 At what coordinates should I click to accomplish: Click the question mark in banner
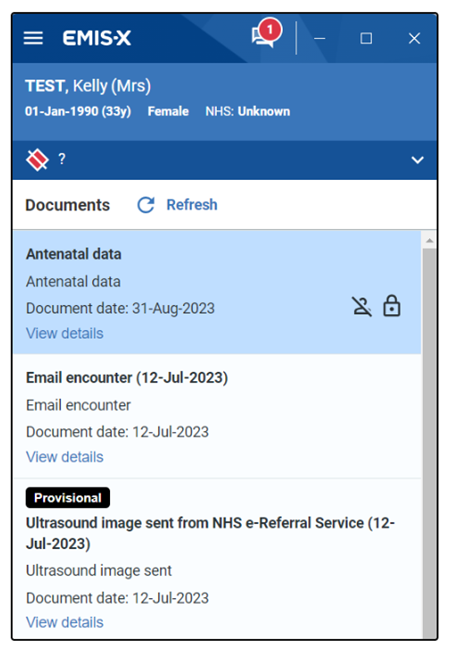point(62,159)
